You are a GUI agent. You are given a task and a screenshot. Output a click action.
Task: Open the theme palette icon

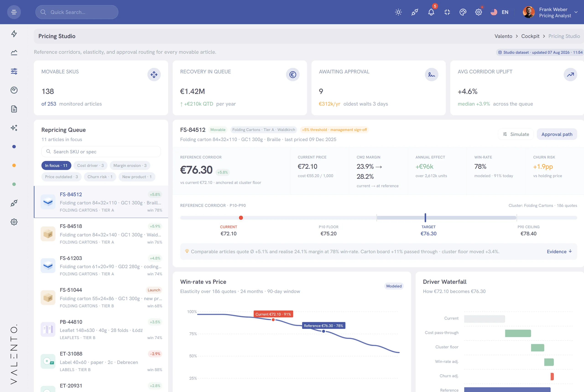[463, 12]
